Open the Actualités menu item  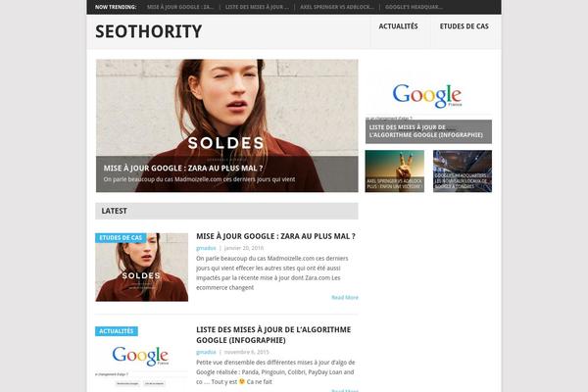pos(398,26)
